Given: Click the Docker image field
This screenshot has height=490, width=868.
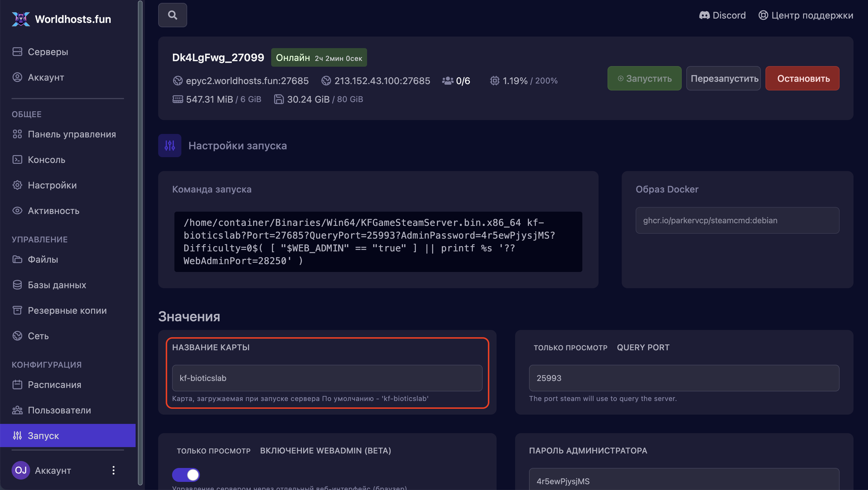Looking at the screenshot, I should (737, 220).
